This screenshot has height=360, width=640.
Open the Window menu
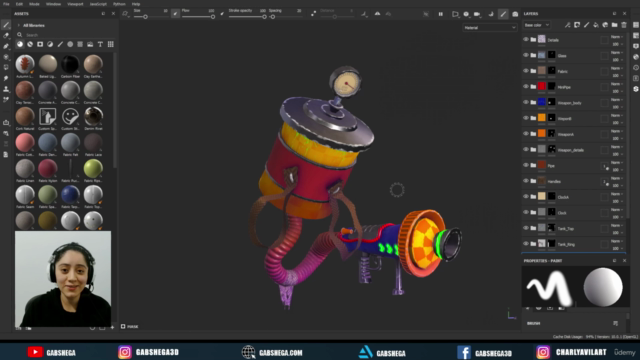(x=53, y=4)
